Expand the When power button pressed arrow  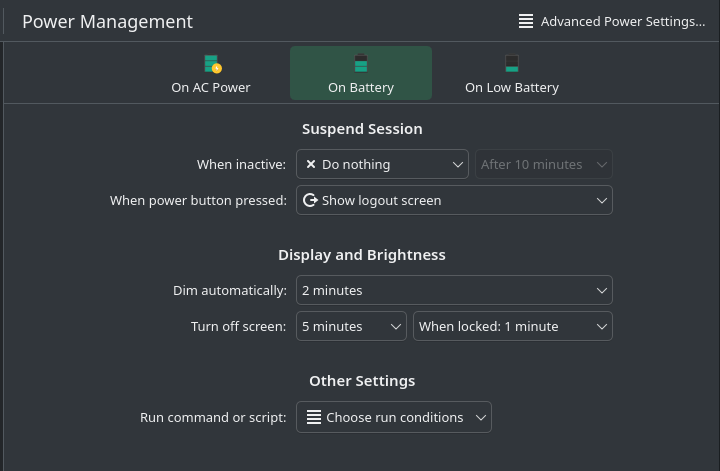click(601, 201)
